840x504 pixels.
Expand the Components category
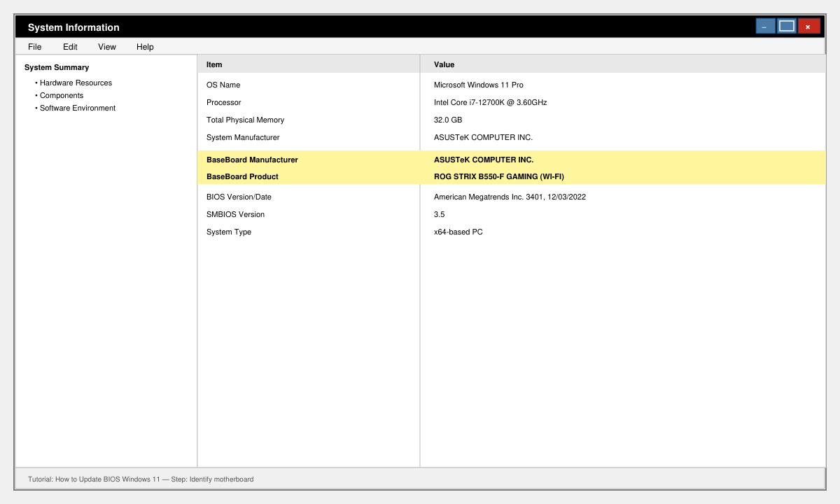(62, 95)
